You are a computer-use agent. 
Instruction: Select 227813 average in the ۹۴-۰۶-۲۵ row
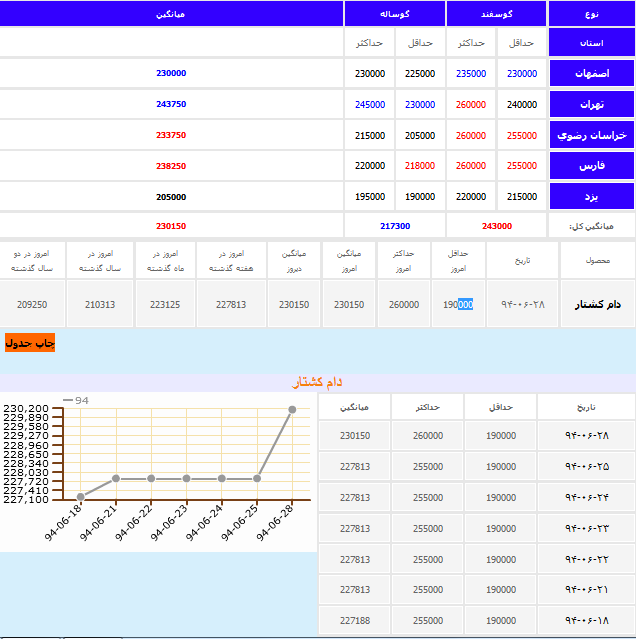[x=355, y=467]
